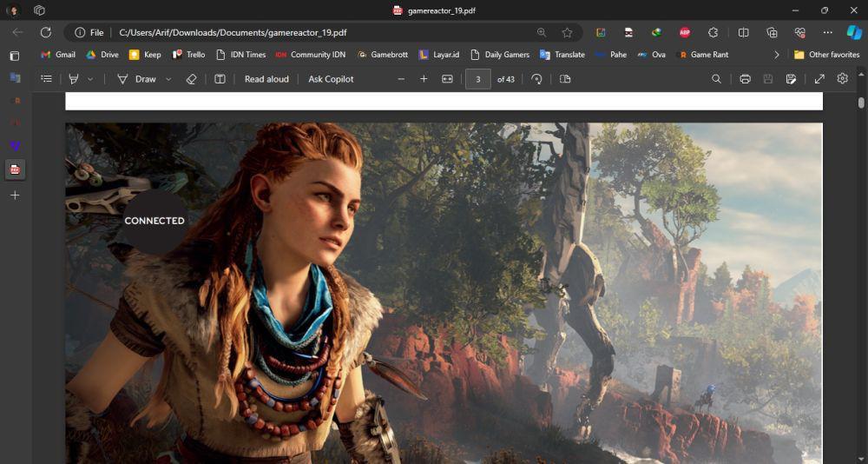Image resolution: width=868 pixels, height=464 pixels.
Task: Open the address bar zoom indicator
Action: pyautogui.click(x=542, y=33)
